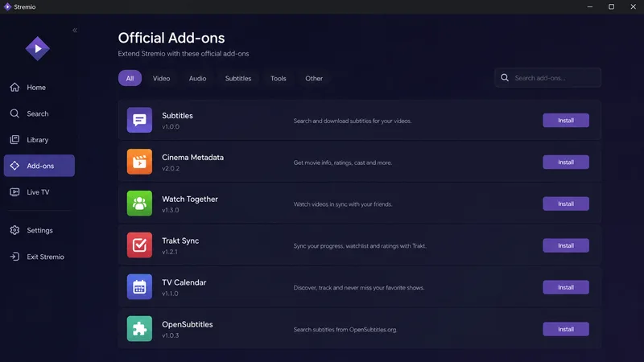Close the Stremio window
Image resolution: width=644 pixels, height=362 pixels.
pyautogui.click(x=633, y=6)
